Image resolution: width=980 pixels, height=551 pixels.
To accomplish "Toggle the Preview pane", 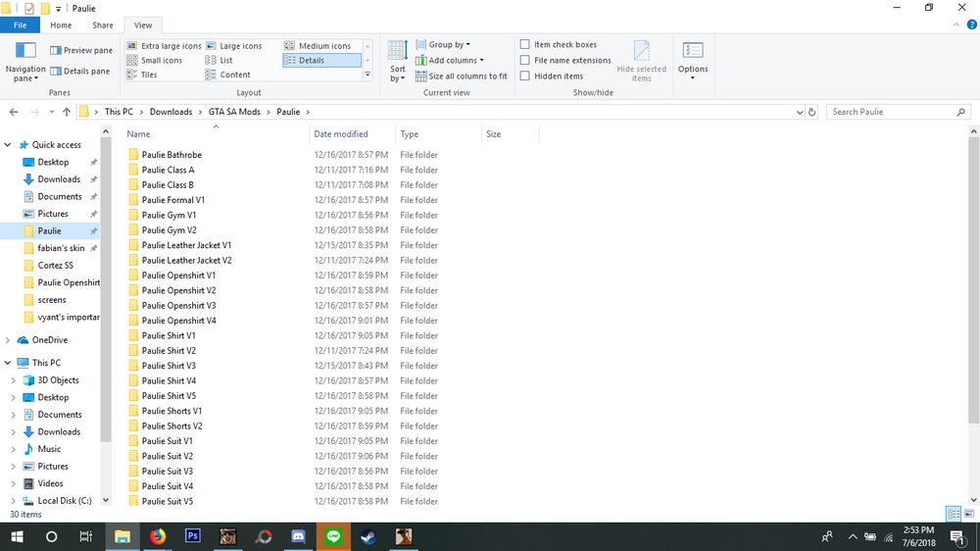I will pos(81,50).
